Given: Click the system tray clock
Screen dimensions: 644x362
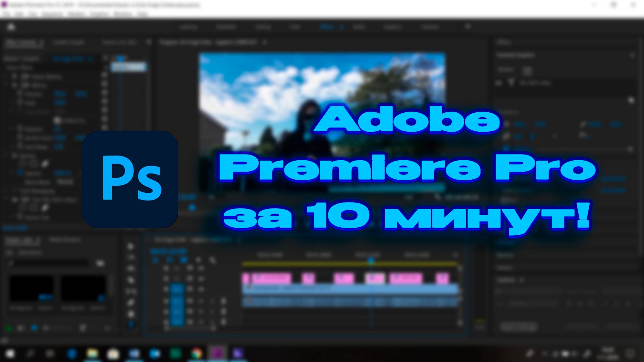Looking at the screenshot, I should point(608,353).
